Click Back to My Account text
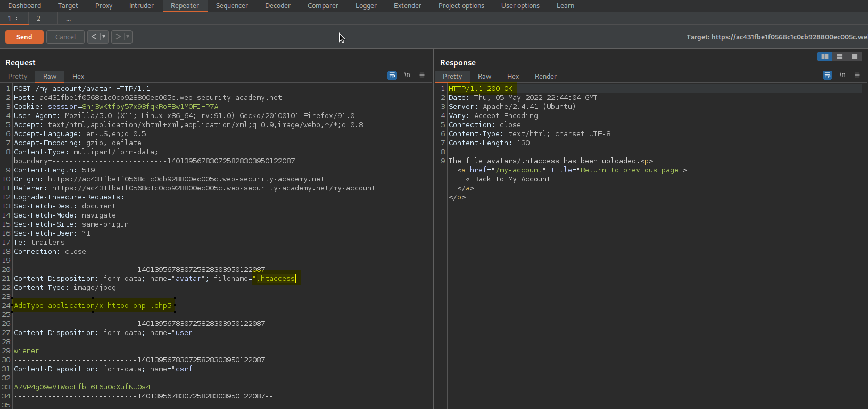 pos(512,179)
